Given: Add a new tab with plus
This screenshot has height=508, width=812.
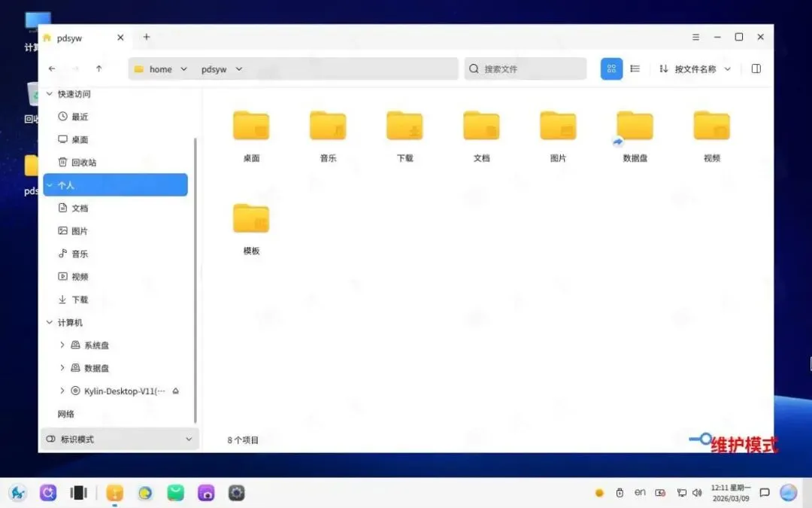Looking at the screenshot, I should (x=147, y=37).
